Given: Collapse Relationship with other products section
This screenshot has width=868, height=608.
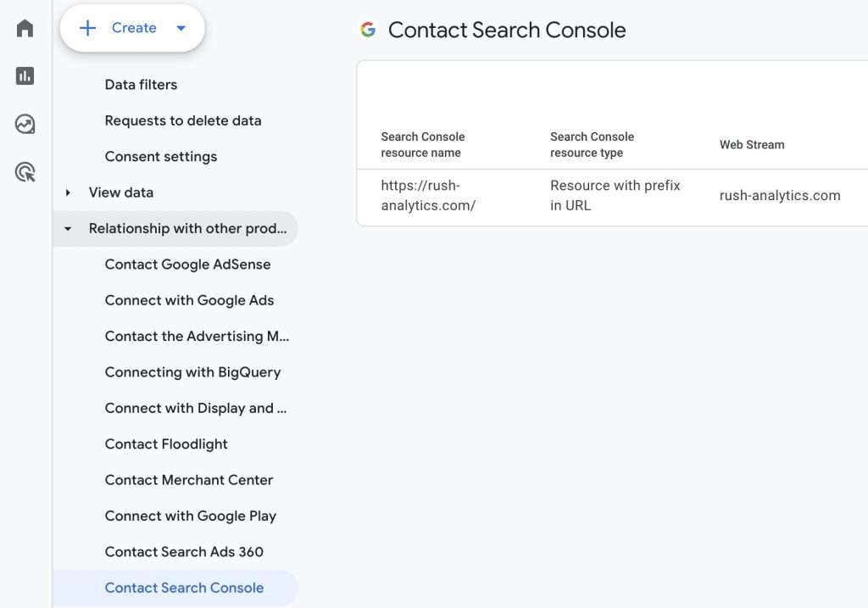Looking at the screenshot, I should coord(68,229).
